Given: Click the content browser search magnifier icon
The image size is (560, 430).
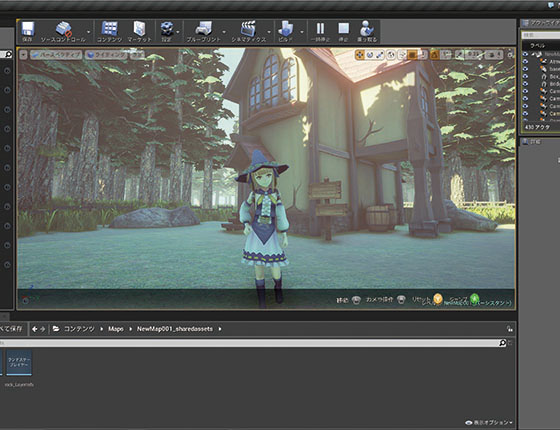Looking at the screenshot, I should pos(502,343).
